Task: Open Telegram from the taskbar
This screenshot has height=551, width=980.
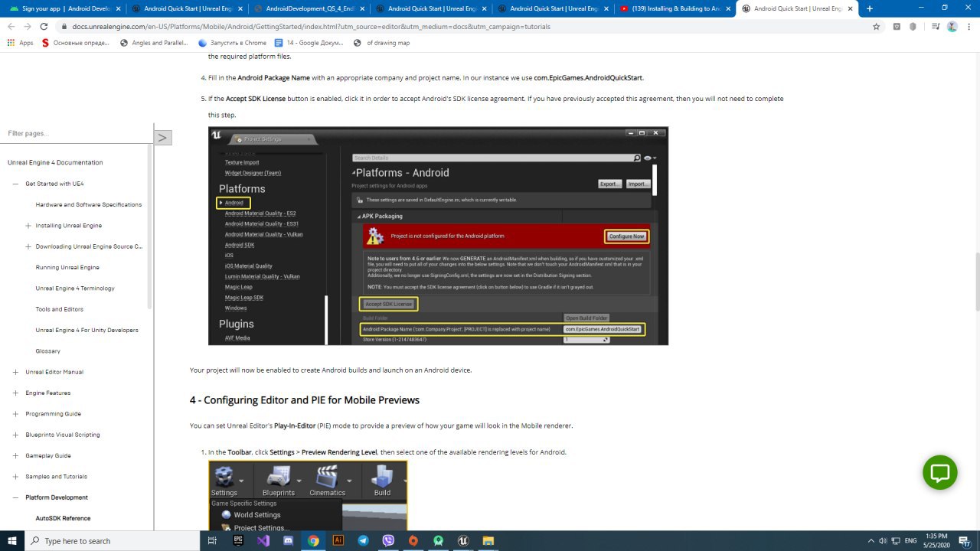Action: coord(363,540)
